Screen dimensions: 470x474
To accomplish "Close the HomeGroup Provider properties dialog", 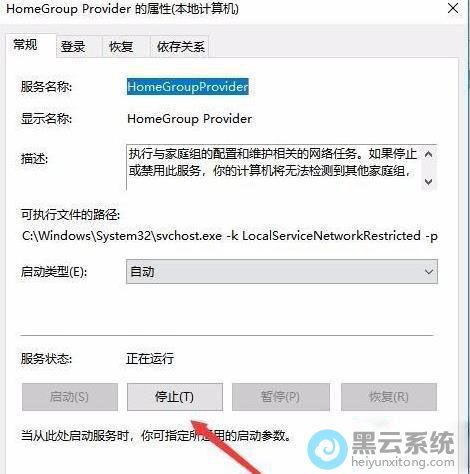I will pos(453,8).
